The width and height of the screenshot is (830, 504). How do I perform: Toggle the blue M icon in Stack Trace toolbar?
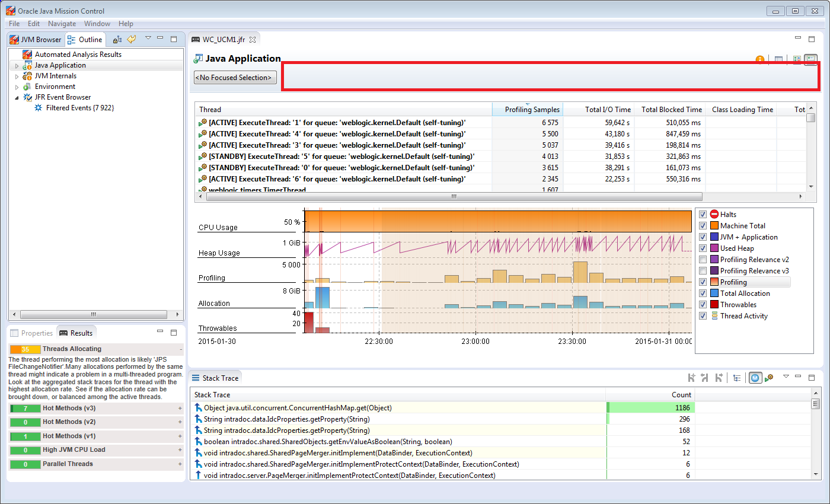click(755, 378)
